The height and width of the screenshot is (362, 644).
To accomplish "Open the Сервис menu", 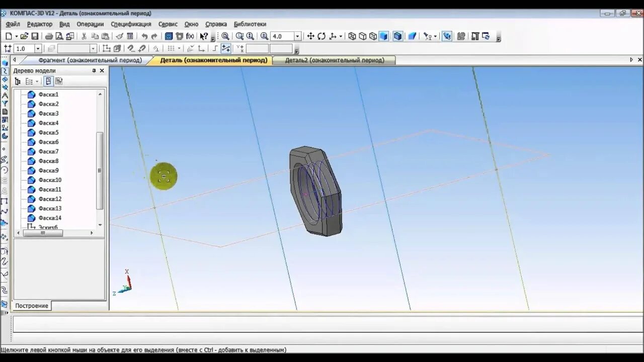I will point(168,24).
